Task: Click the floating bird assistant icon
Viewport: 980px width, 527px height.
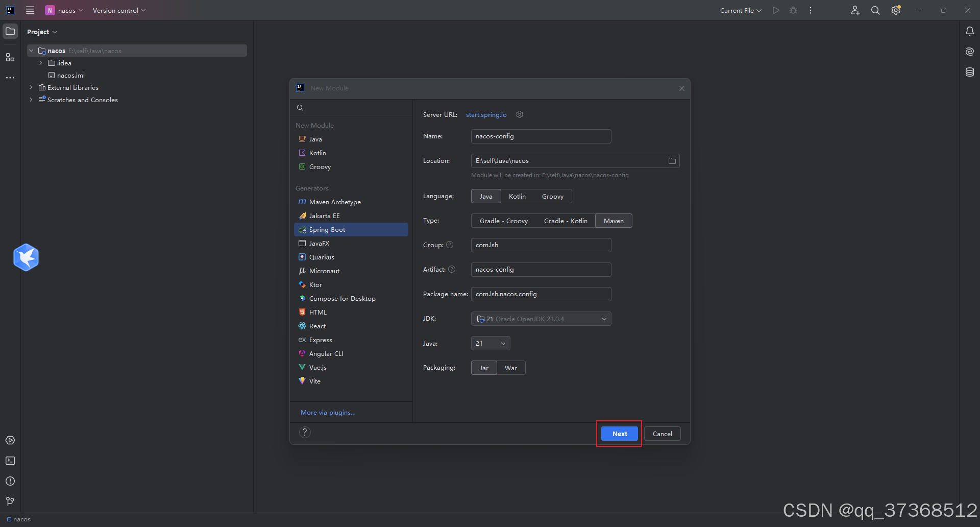Action: [x=26, y=257]
